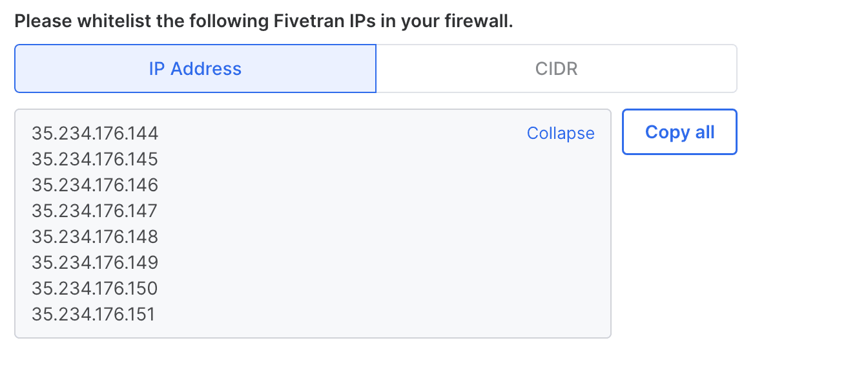The height and width of the screenshot is (389, 868).
Task: Select IP address 35.234.176.144
Action: pyautogui.click(x=94, y=133)
